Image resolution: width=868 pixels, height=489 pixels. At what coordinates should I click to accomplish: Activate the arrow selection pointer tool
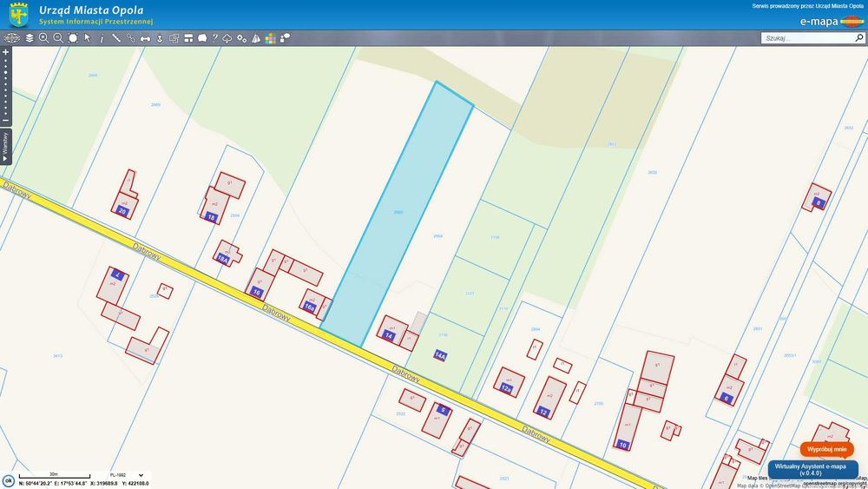(x=88, y=38)
